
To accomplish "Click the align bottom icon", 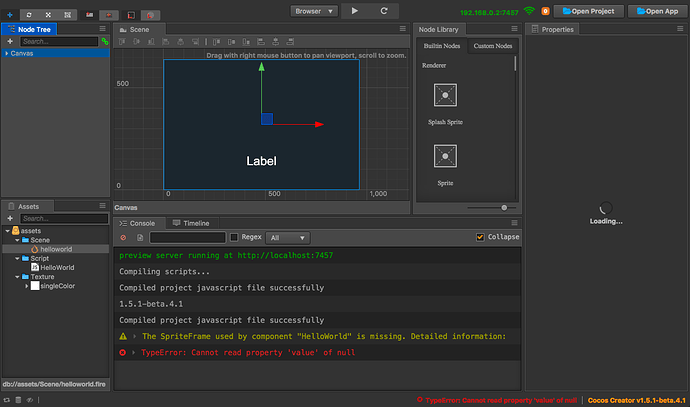I will coord(151,42).
